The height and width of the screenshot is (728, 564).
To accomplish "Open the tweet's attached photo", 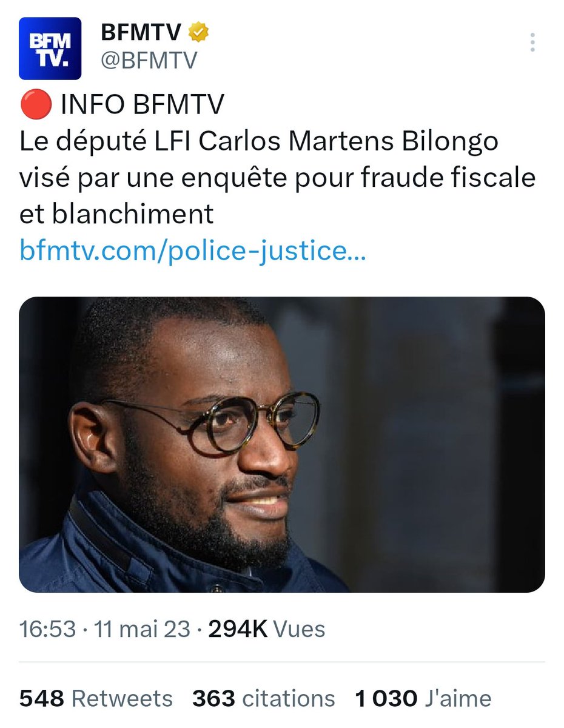I will pos(282,444).
